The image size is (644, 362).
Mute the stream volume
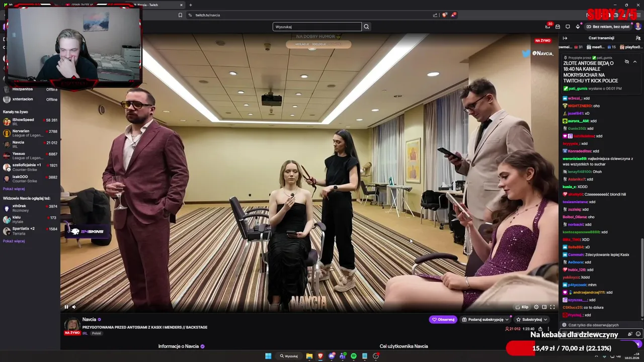(74, 307)
